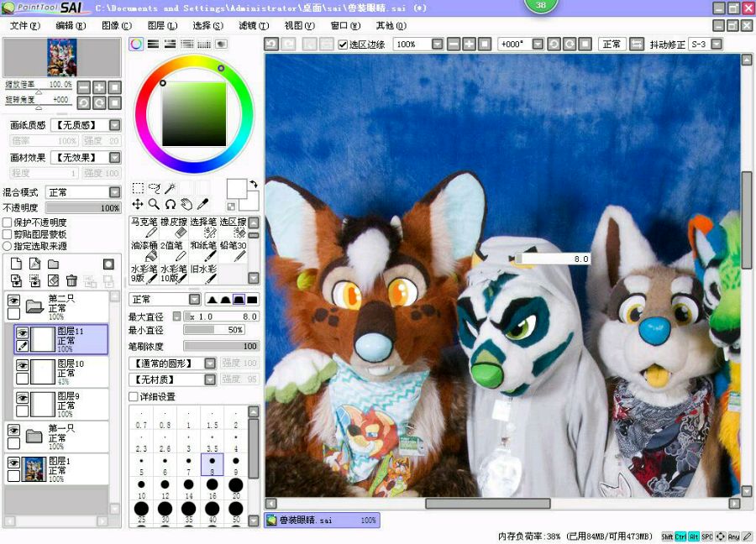Hide layer 图层10 with its eye icon
This screenshot has width=756, height=544.
21,366
